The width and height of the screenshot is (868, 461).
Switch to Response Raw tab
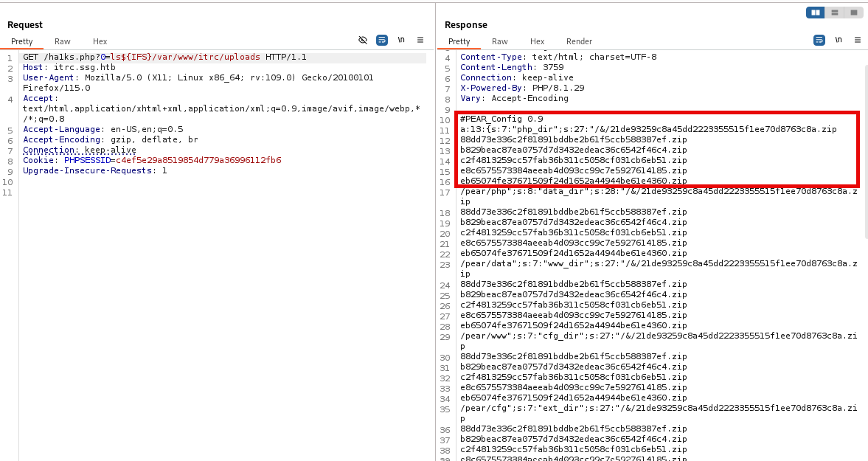tap(500, 41)
